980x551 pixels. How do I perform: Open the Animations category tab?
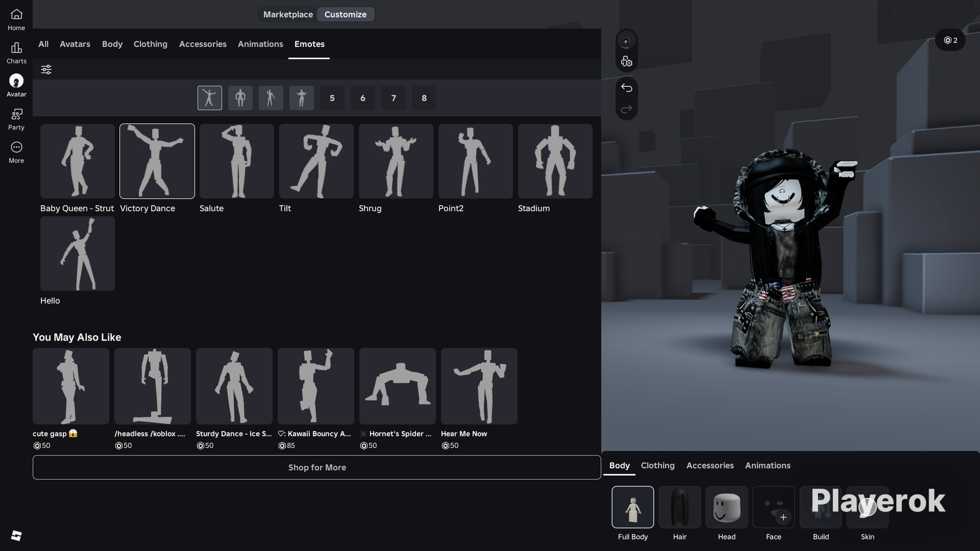(260, 44)
